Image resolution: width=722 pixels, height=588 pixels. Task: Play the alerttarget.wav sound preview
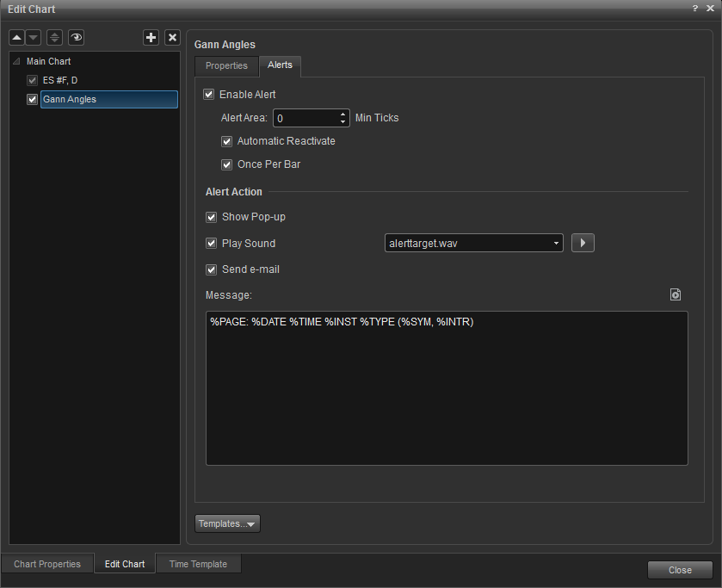tap(583, 243)
